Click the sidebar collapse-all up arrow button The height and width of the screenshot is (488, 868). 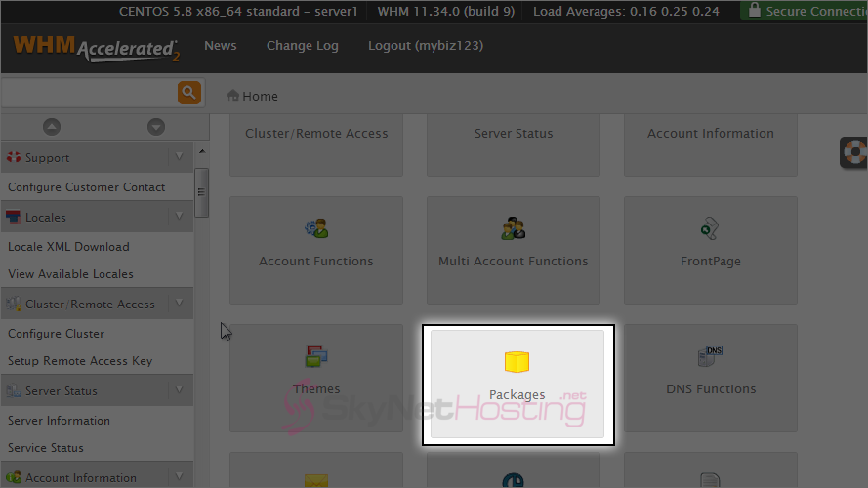coord(52,127)
